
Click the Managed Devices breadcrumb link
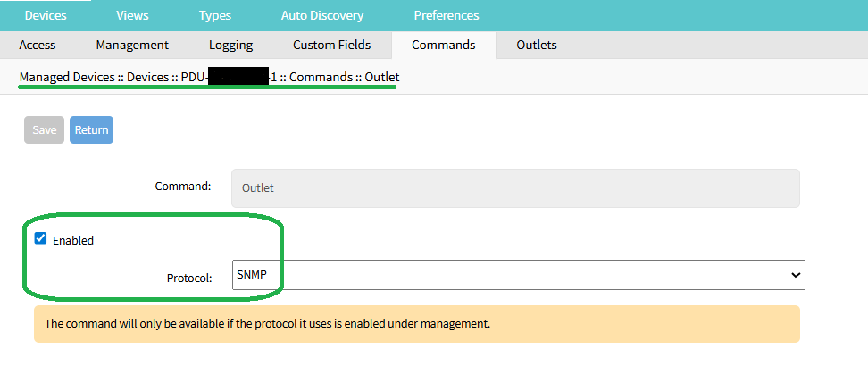[67, 78]
